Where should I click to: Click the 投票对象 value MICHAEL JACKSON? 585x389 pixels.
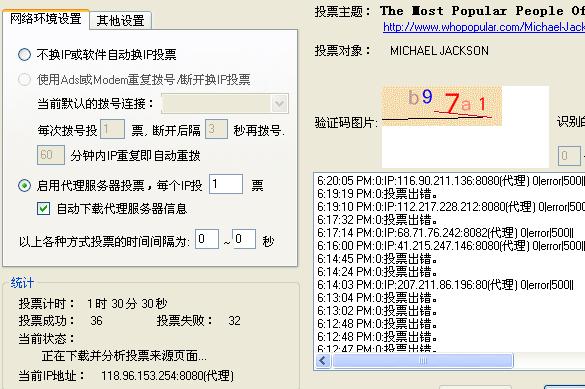point(439,51)
